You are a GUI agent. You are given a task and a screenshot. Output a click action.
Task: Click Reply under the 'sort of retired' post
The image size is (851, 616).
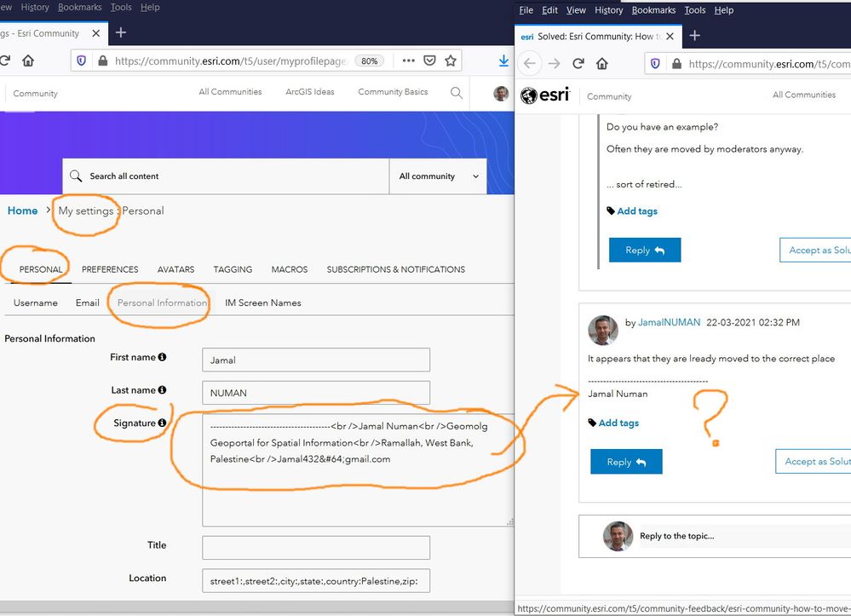click(x=645, y=250)
